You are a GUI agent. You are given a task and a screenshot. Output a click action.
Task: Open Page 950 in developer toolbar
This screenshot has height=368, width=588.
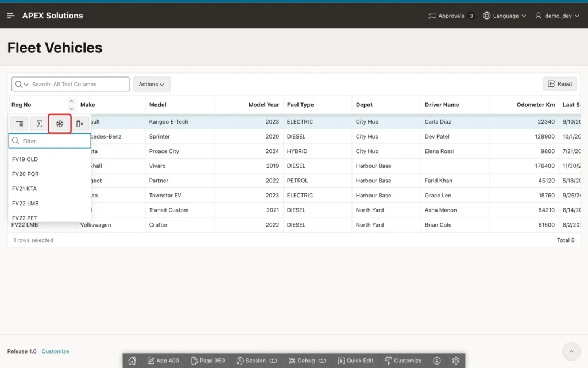click(208, 361)
